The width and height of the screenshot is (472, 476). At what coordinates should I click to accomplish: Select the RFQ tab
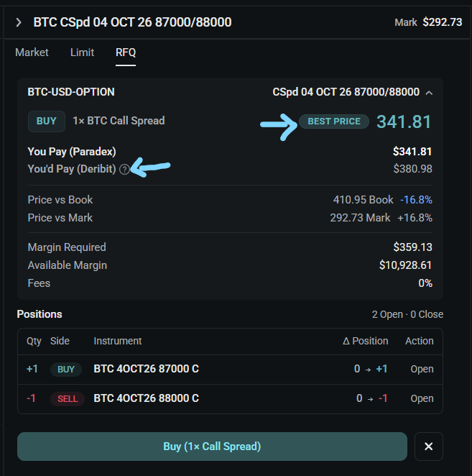pos(126,52)
